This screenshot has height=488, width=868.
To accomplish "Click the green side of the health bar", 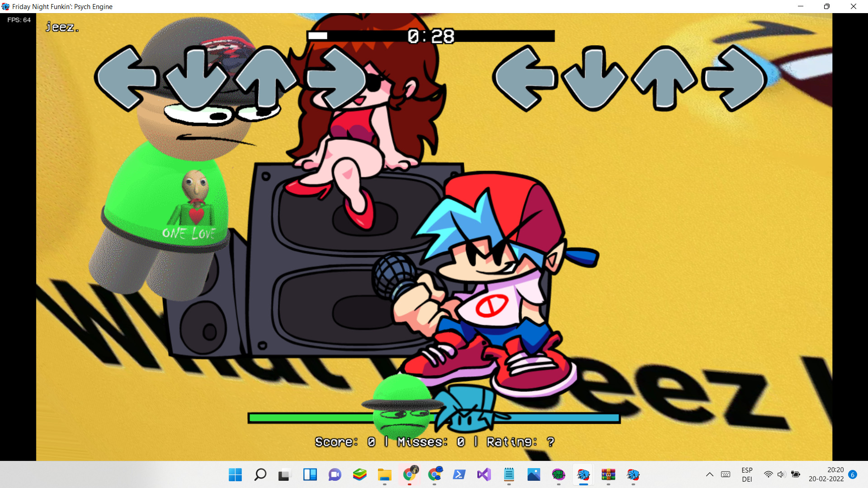I will pyautogui.click(x=311, y=418).
